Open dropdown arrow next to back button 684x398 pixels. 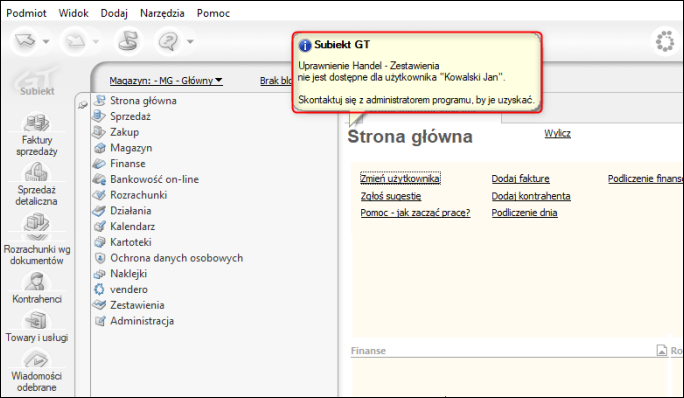pyautogui.click(x=46, y=42)
